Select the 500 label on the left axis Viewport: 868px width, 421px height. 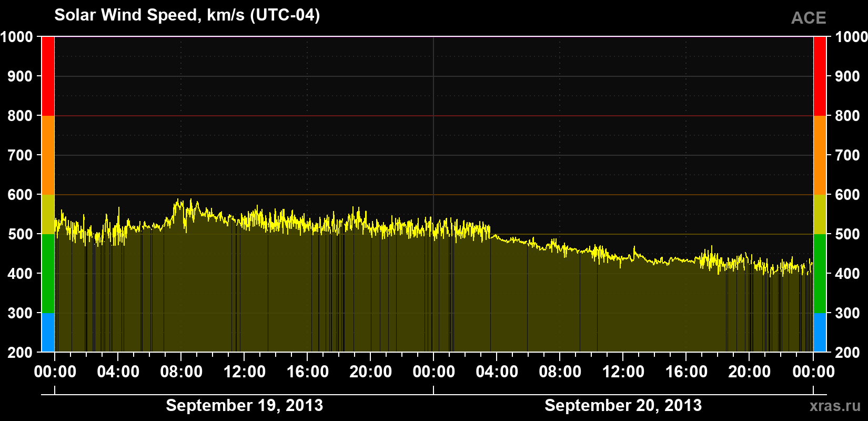21,234
